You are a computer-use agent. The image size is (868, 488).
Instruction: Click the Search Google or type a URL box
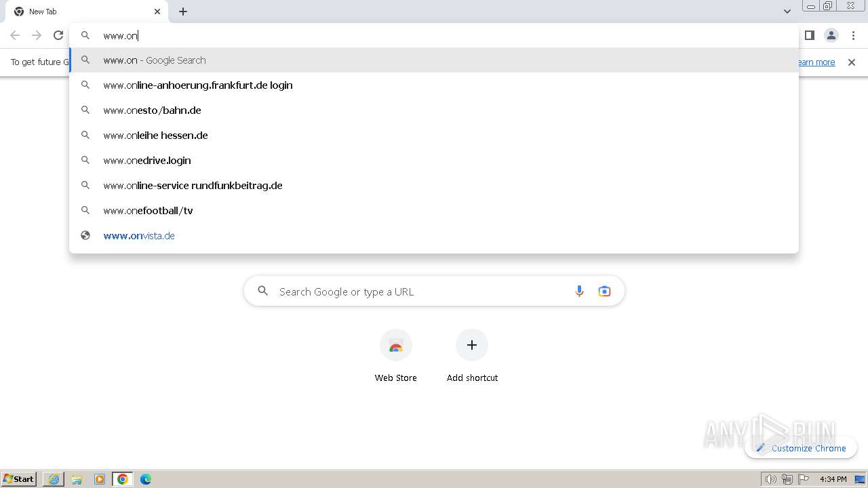[434, 291]
